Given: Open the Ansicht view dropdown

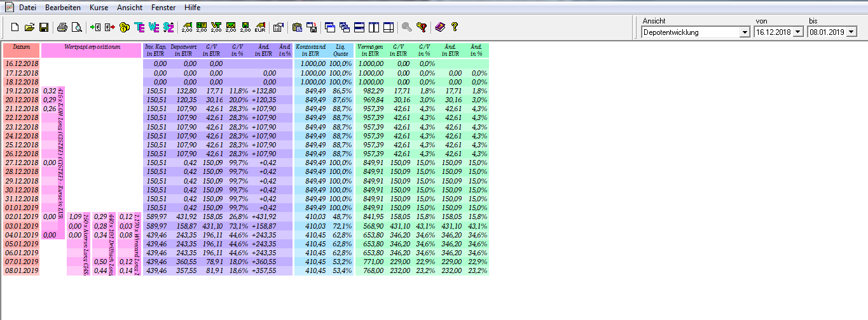Looking at the screenshot, I should [745, 32].
